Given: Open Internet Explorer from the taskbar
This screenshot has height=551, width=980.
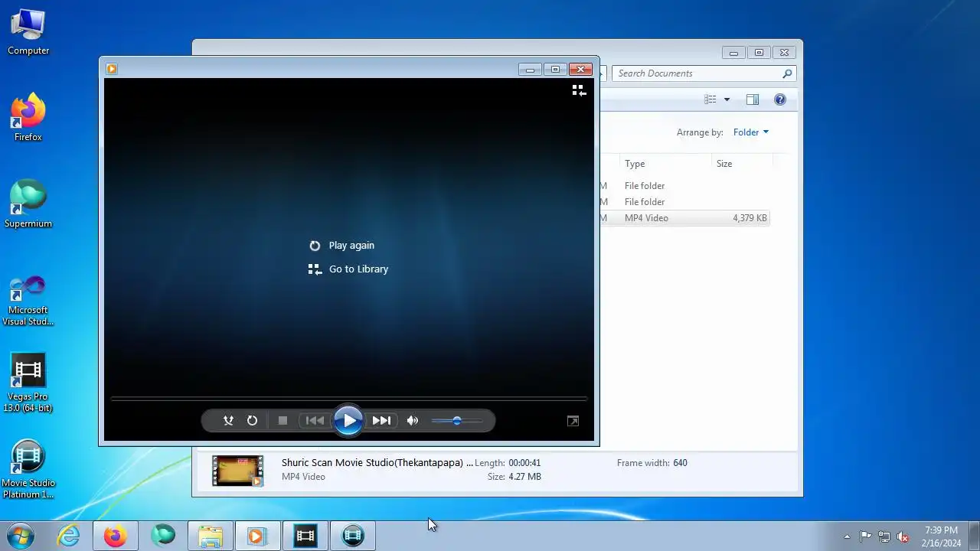Looking at the screenshot, I should click(x=69, y=536).
